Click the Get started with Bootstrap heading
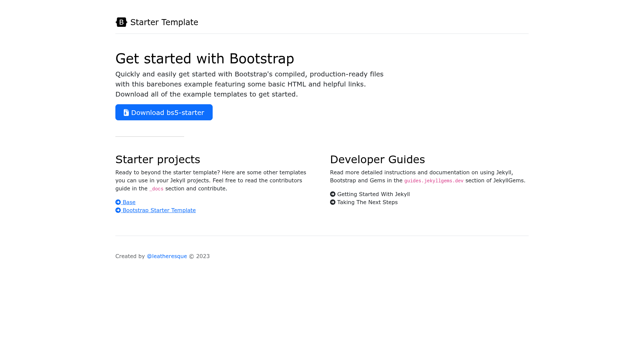Screen dimensions: 644x362 click(x=205, y=59)
